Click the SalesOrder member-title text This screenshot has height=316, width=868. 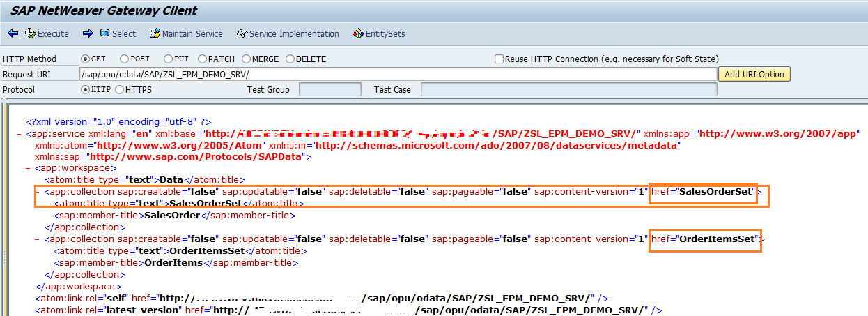click(x=172, y=215)
